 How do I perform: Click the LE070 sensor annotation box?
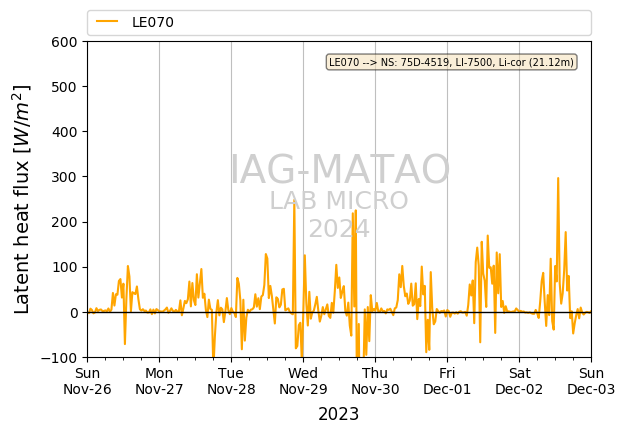[x=451, y=62]
